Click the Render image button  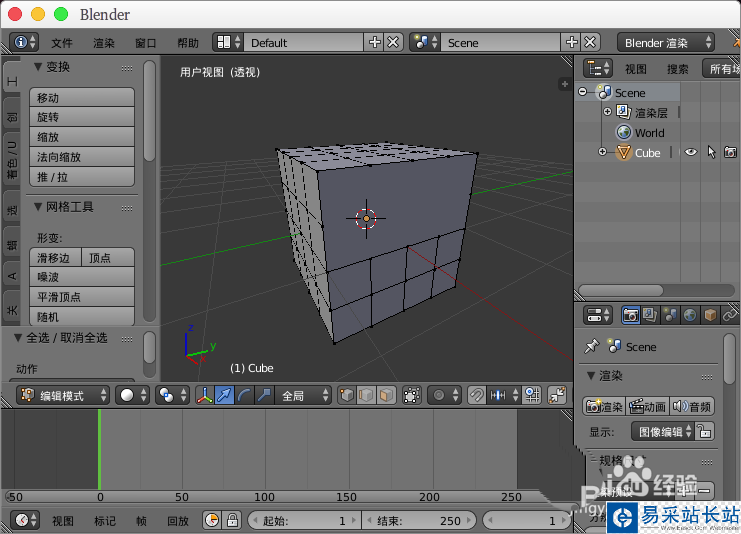[604, 406]
